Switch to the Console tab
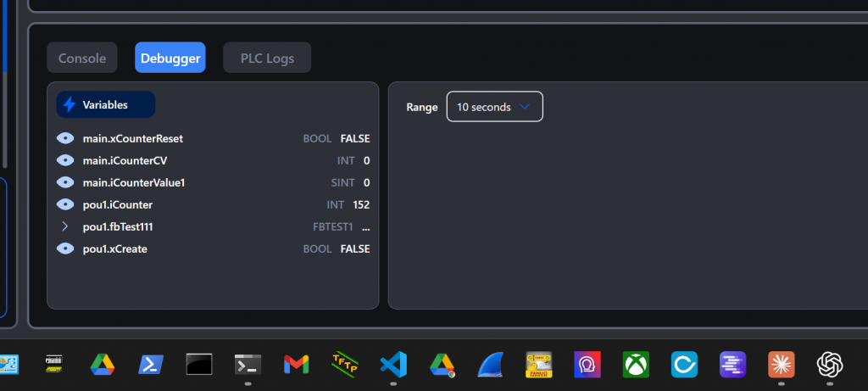The image size is (868, 391). tap(82, 58)
